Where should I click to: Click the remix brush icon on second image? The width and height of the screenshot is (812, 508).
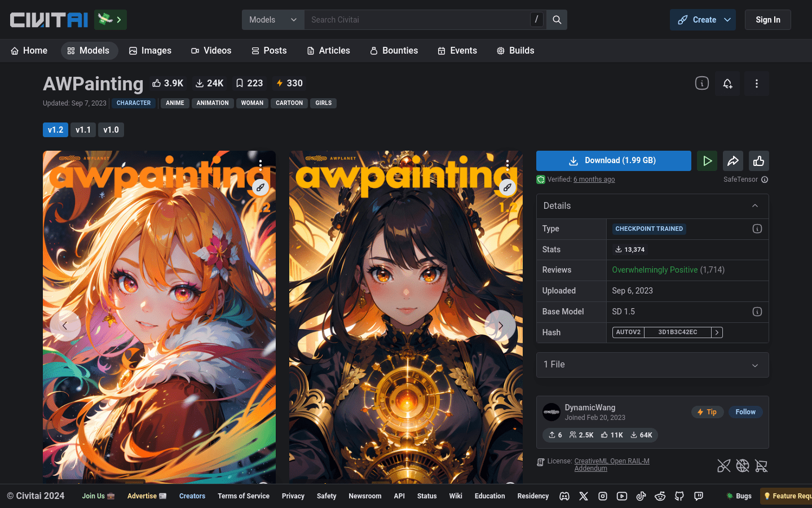click(x=507, y=187)
